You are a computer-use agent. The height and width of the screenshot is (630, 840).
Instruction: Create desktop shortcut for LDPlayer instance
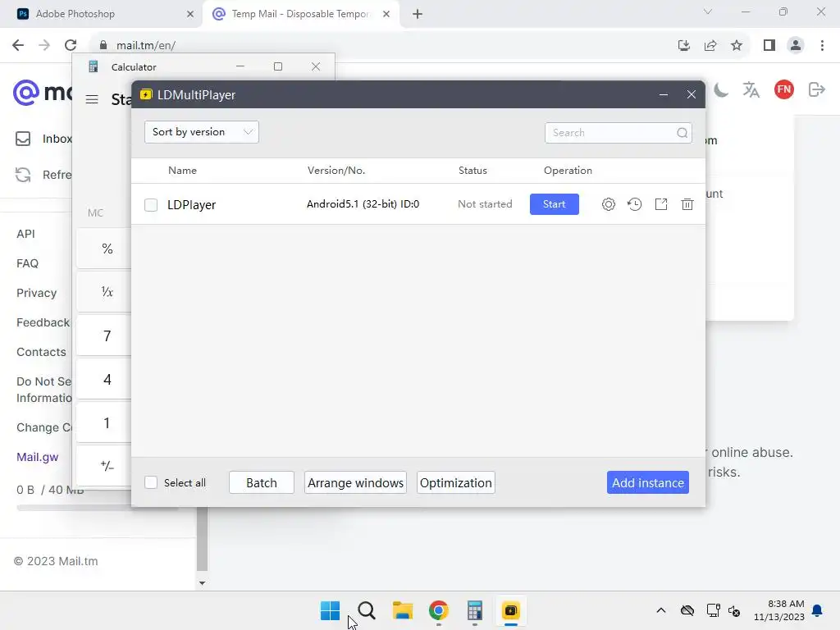(661, 204)
